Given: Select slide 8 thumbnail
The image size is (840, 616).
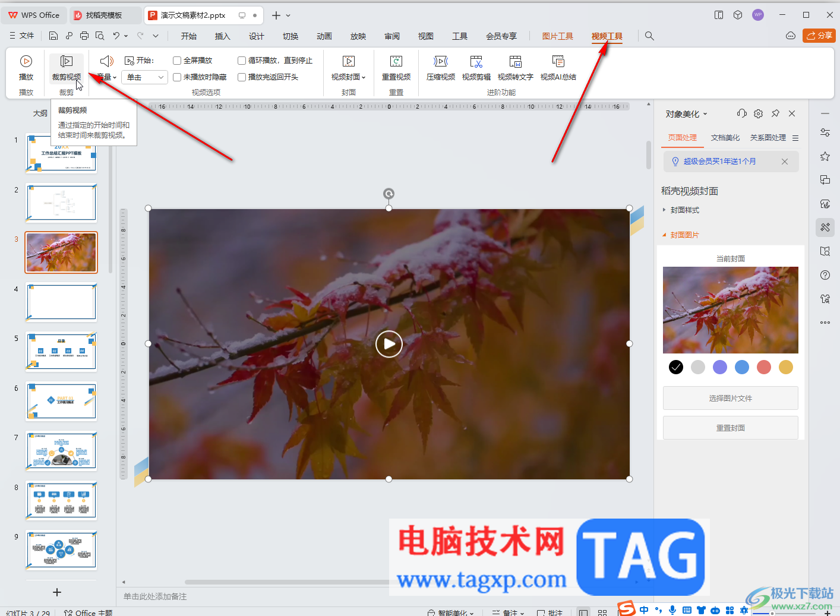Looking at the screenshot, I should point(61,500).
